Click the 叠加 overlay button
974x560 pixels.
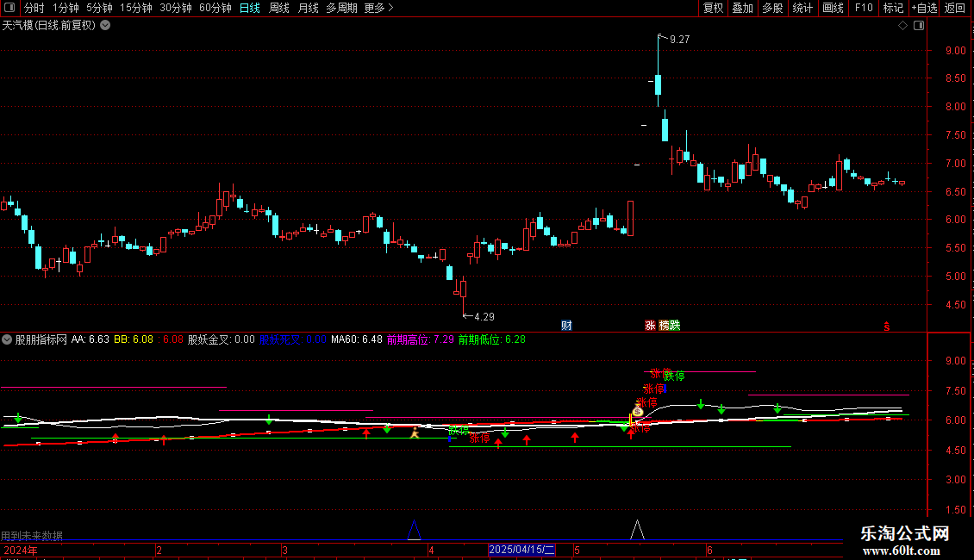(x=742, y=8)
